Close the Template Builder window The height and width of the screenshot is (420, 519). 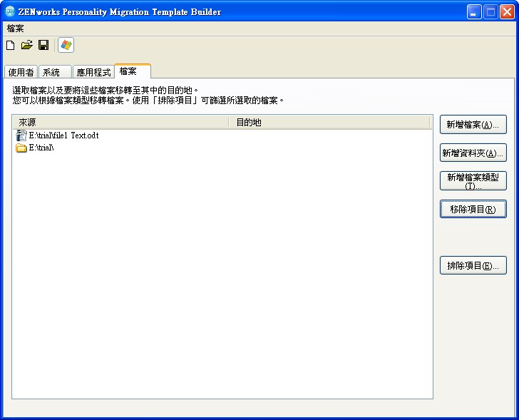[x=507, y=12]
